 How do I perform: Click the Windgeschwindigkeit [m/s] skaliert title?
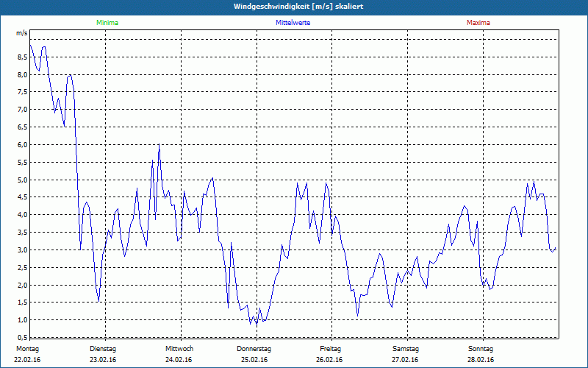coord(298,7)
